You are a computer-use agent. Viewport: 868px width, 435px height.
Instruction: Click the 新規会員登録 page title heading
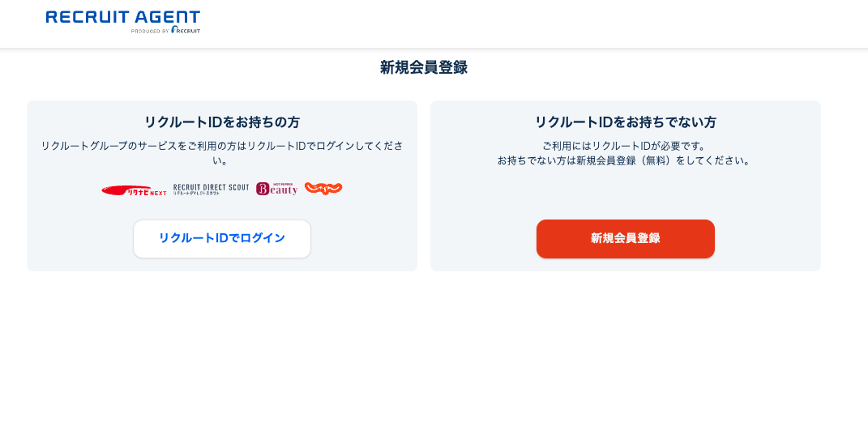[423, 68]
